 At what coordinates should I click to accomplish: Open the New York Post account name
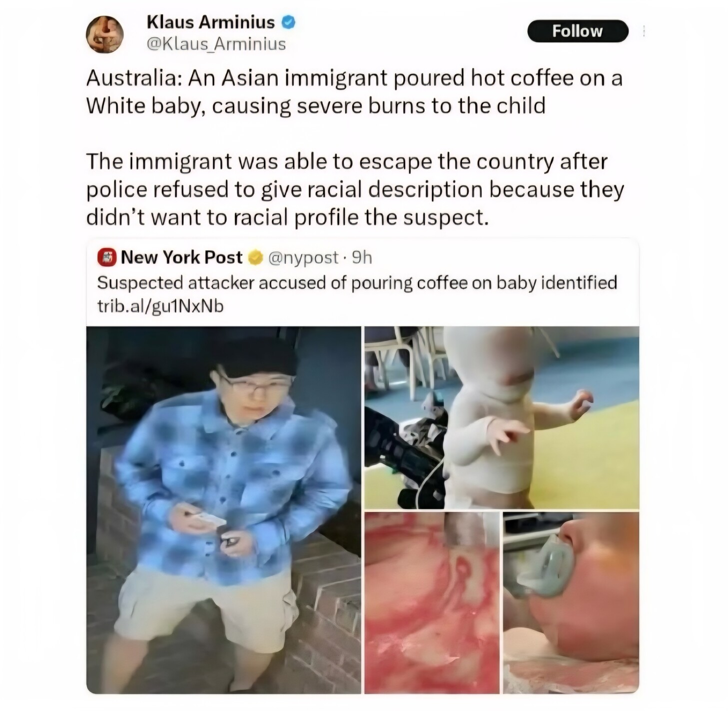181,257
